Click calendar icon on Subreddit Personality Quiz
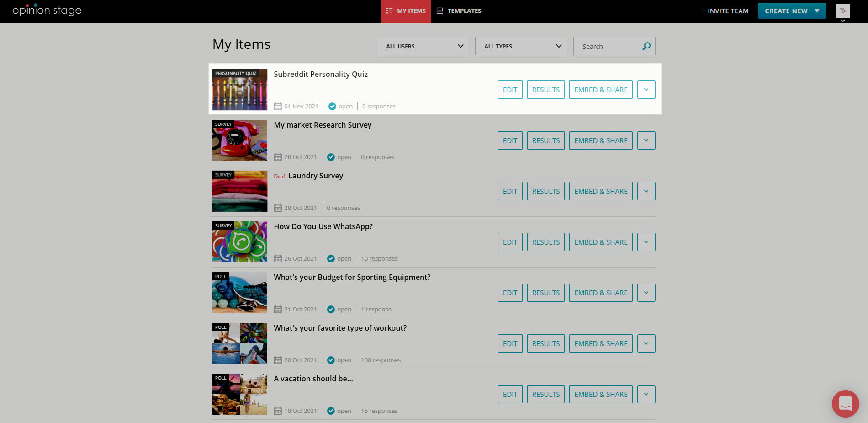 pyautogui.click(x=278, y=107)
